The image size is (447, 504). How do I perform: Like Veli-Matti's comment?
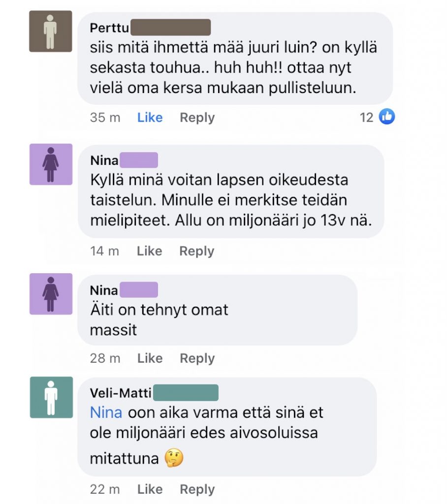coord(150,489)
